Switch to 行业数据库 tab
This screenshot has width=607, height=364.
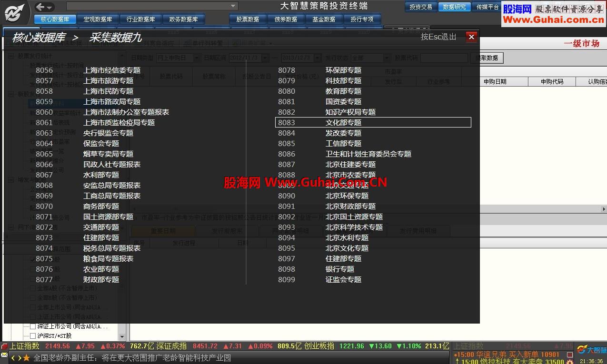click(140, 20)
